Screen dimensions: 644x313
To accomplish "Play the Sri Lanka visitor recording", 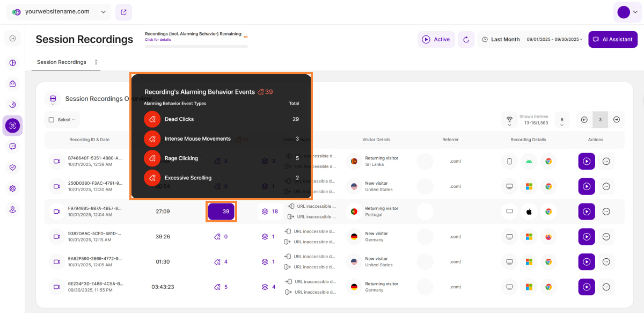I will tap(587, 161).
